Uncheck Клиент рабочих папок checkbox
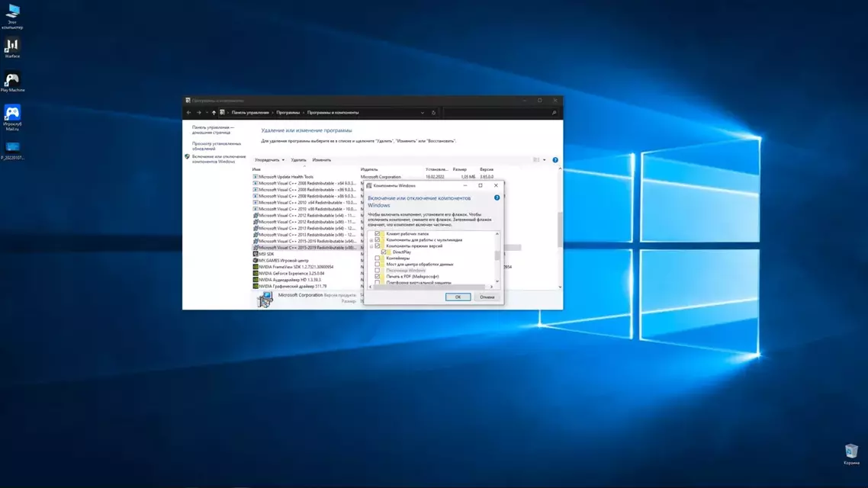Viewport: 868px width, 488px height. [x=378, y=233]
